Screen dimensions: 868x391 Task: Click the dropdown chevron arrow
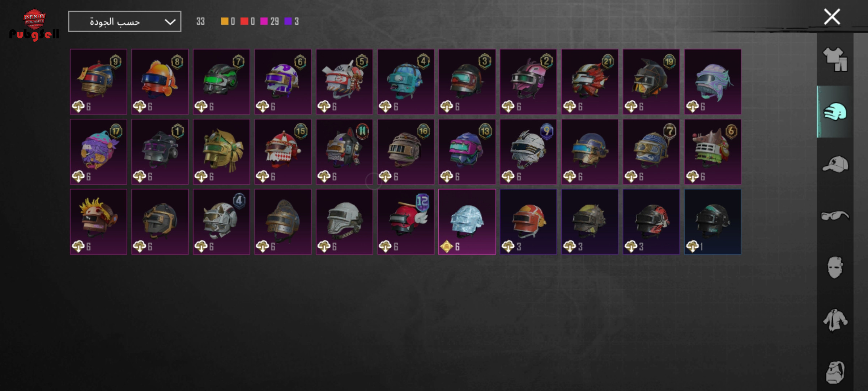pos(170,22)
